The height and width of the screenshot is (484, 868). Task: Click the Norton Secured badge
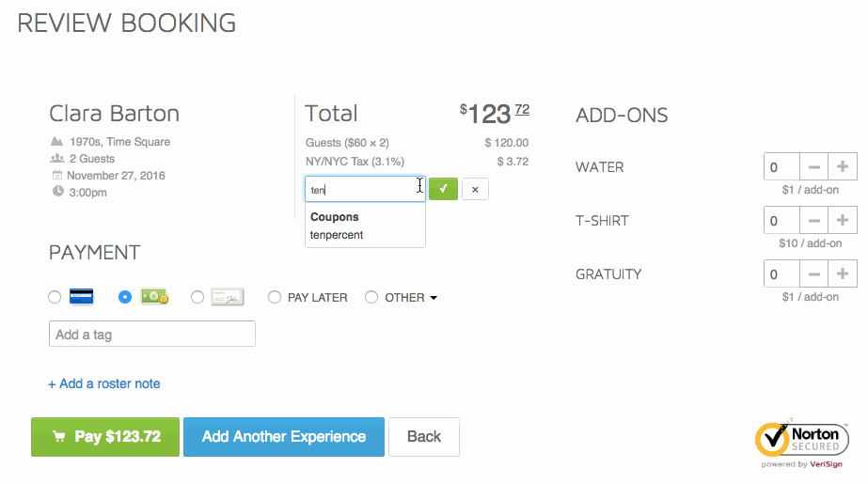[x=801, y=443]
